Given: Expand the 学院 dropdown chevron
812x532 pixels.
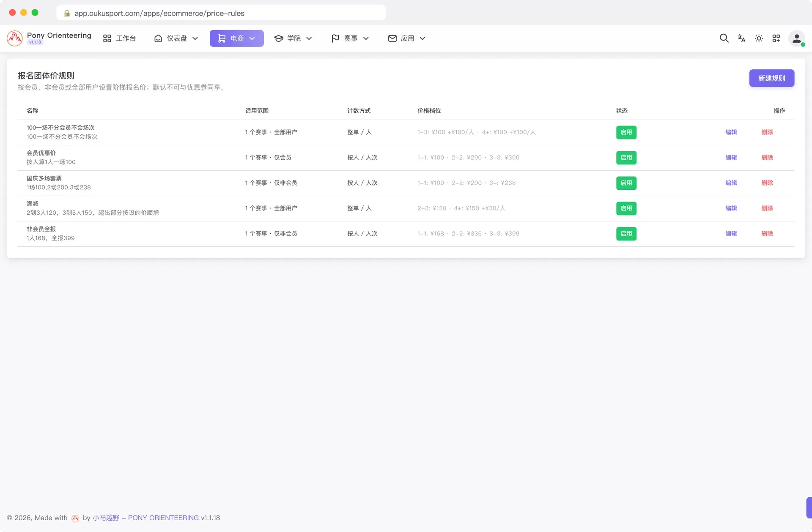Looking at the screenshot, I should pos(309,38).
